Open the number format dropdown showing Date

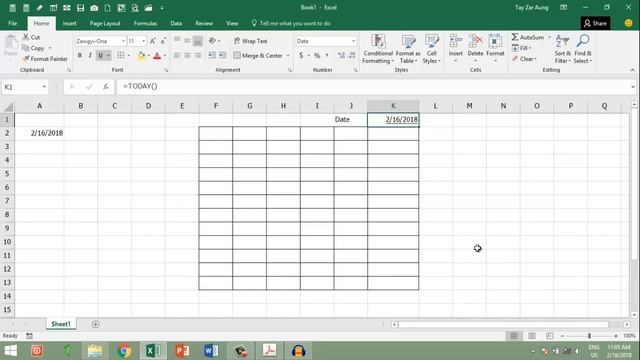(x=353, y=41)
